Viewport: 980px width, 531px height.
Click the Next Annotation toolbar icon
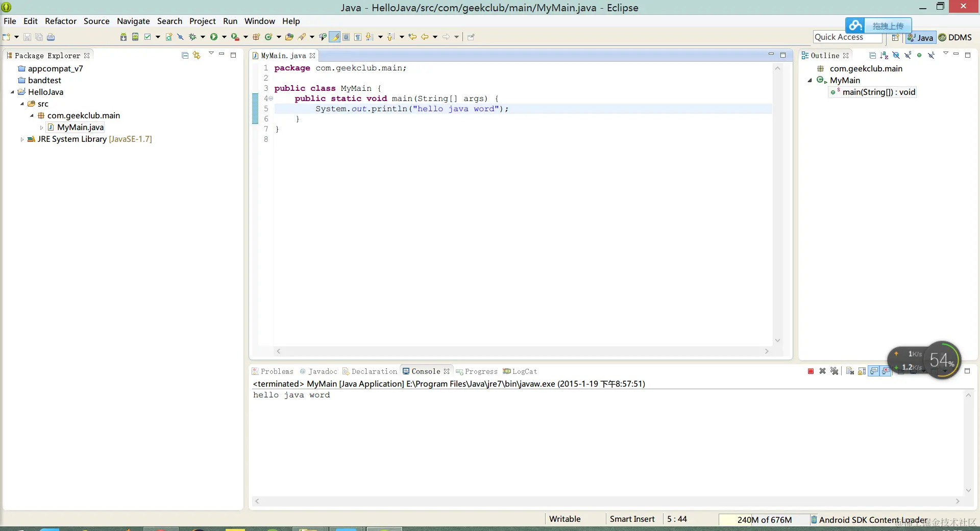point(370,37)
